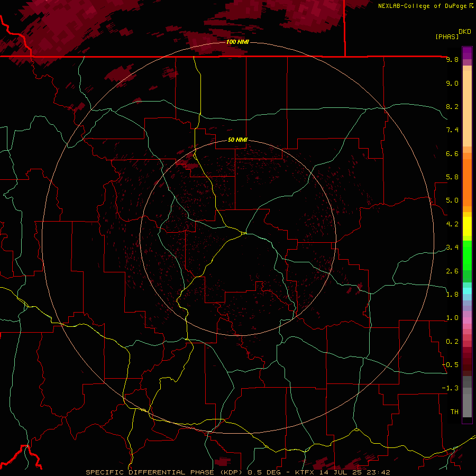Image resolution: width=476 pixels, height=476 pixels.
Task: Click the 5.0 color scale value
Action: 452,200
